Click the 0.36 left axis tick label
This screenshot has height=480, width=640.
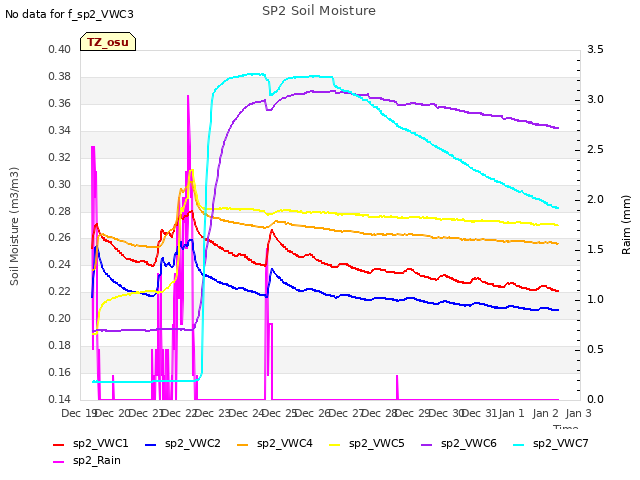60,103
